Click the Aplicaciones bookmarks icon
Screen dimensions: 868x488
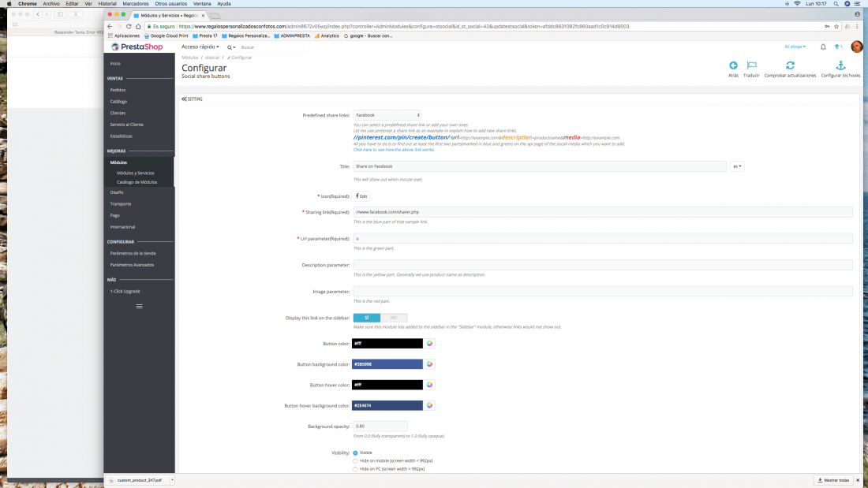110,36
